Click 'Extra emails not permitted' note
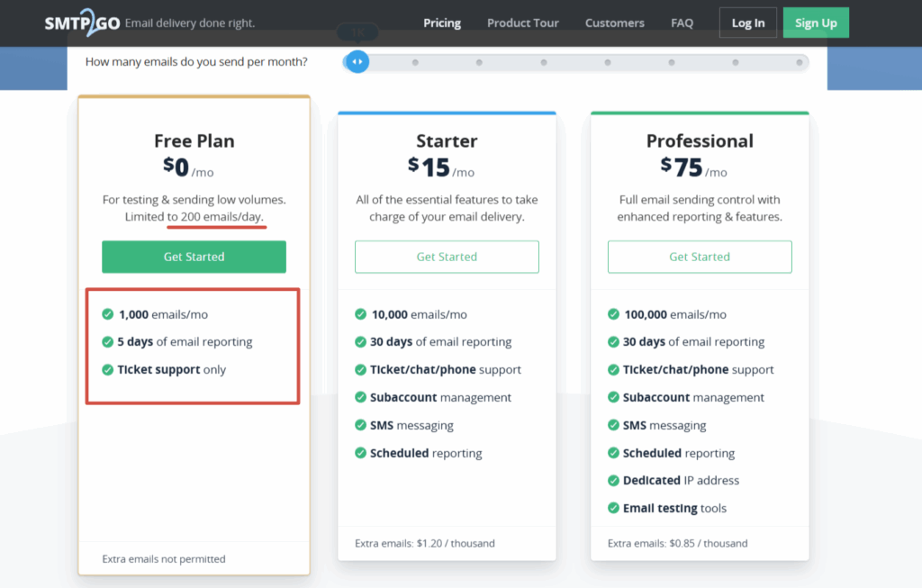Screen dimensions: 922x588 (x=164, y=559)
